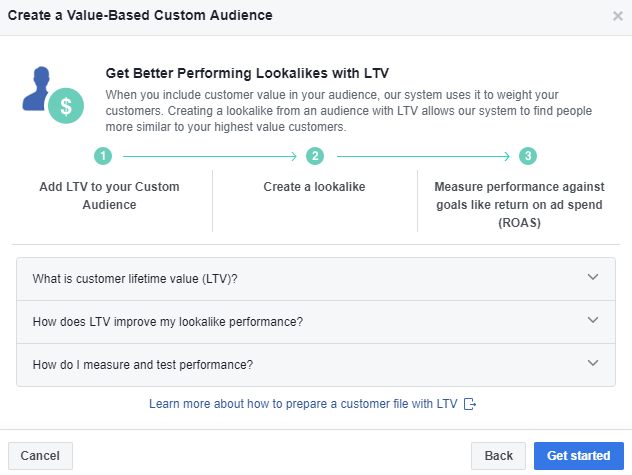Expand the chevron for customer lifetime value question

[592, 277]
